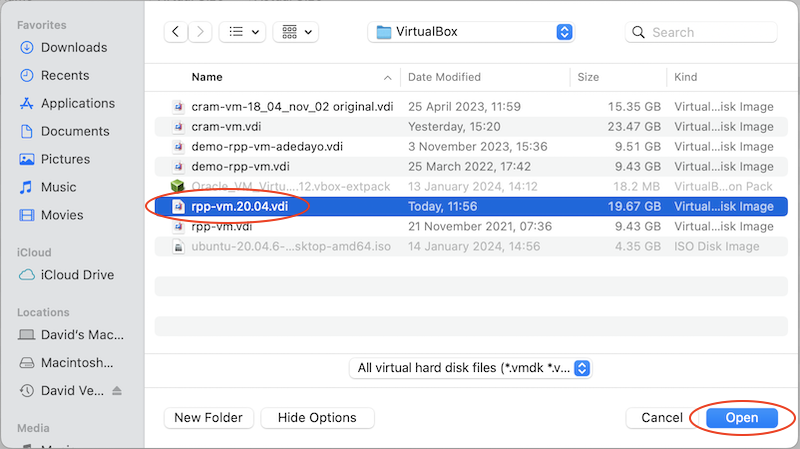Open iCloud Drive in the sidebar
This screenshot has height=449, width=800.
coord(78,275)
